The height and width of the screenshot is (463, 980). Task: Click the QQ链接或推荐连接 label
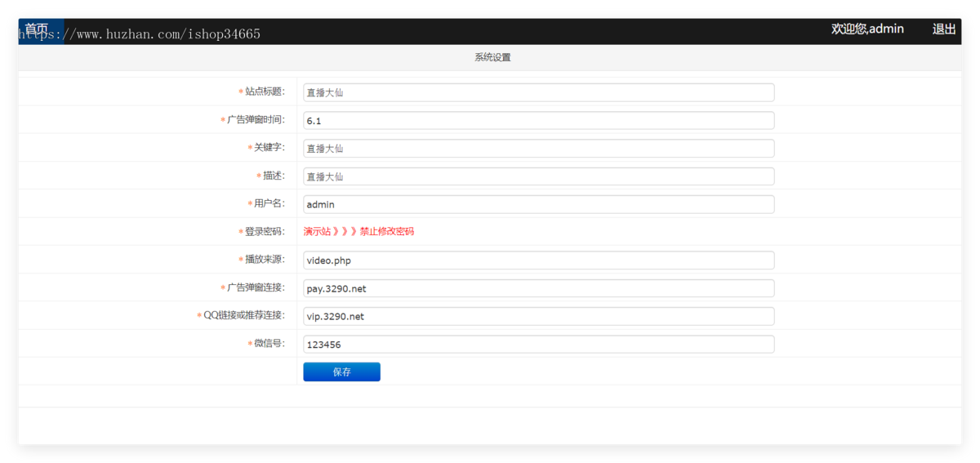pos(241,315)
